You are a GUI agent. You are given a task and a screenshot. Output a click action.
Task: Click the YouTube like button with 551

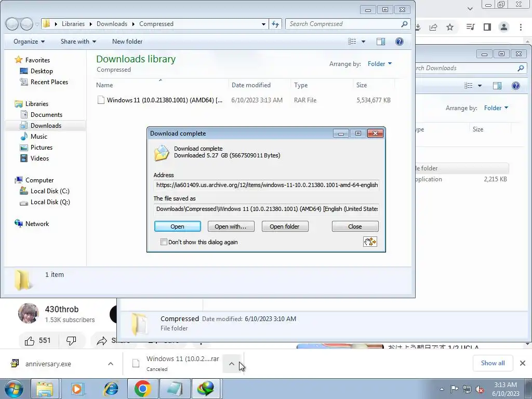click(38, 340)
